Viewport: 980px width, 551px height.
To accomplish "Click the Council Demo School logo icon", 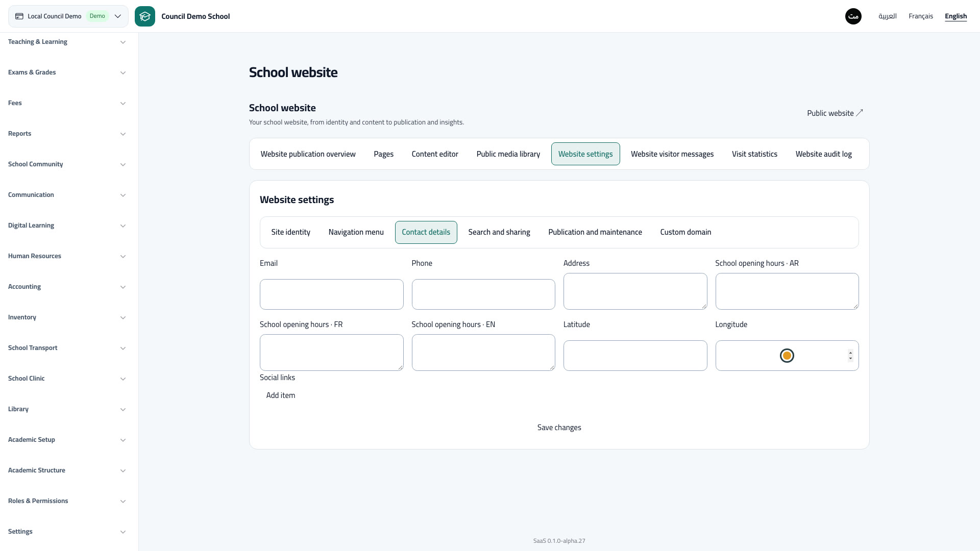I will click(x=145, y=16).
